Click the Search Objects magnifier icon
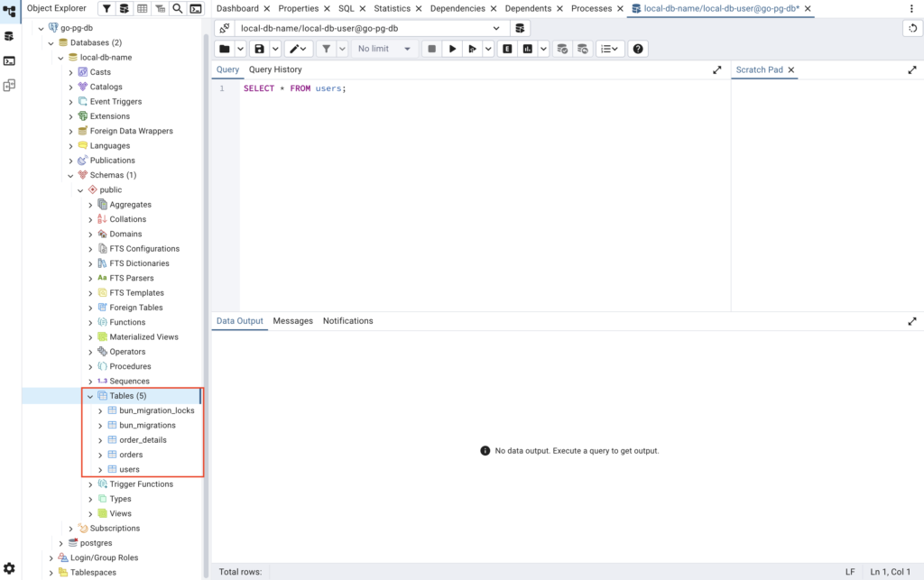 tap(177, 9)
